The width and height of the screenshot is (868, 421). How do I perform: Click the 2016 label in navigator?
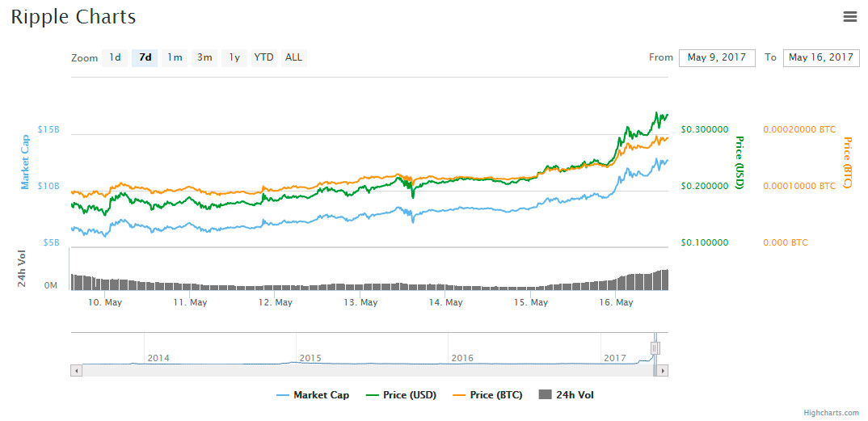click(x=462, y=358)
